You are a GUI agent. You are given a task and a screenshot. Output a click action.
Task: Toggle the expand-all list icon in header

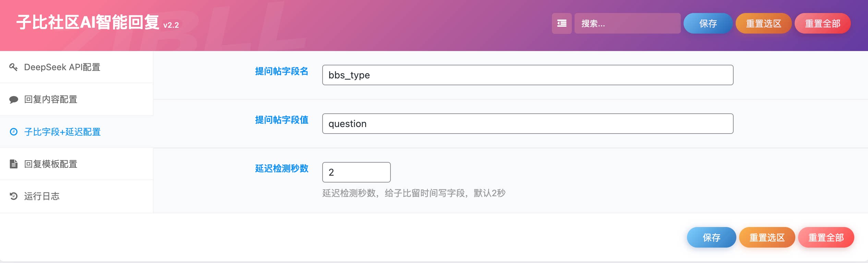pyautogui.click(x=562, y=23)
